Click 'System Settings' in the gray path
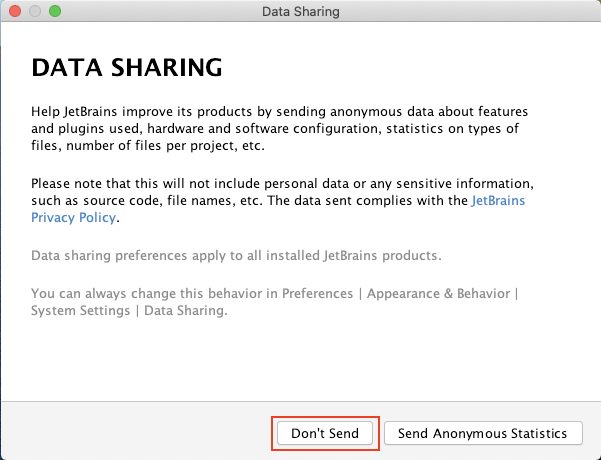Image resolution: width=601 pixels, height=460 pixels. [x=80, y=310]
